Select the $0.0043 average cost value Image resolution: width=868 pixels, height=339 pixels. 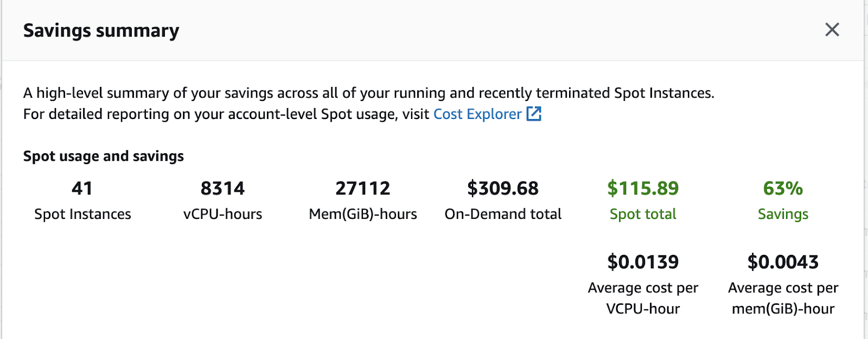tap(783, 262)
